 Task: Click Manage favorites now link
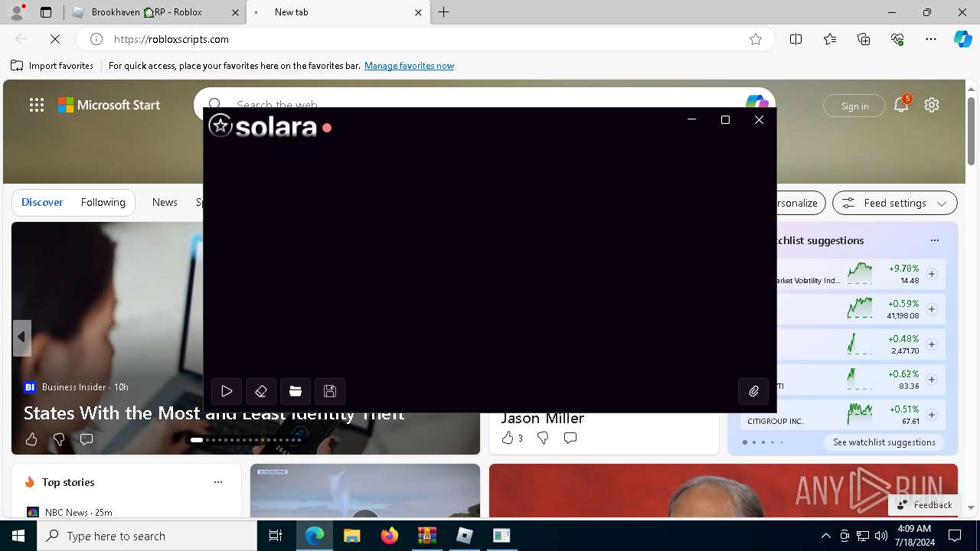409,66
